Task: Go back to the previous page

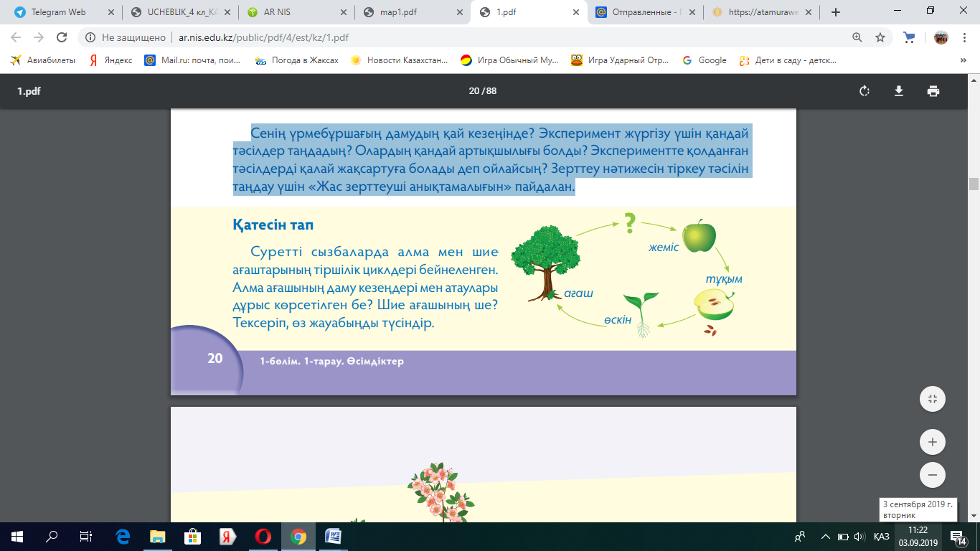Action: point(17,37)
